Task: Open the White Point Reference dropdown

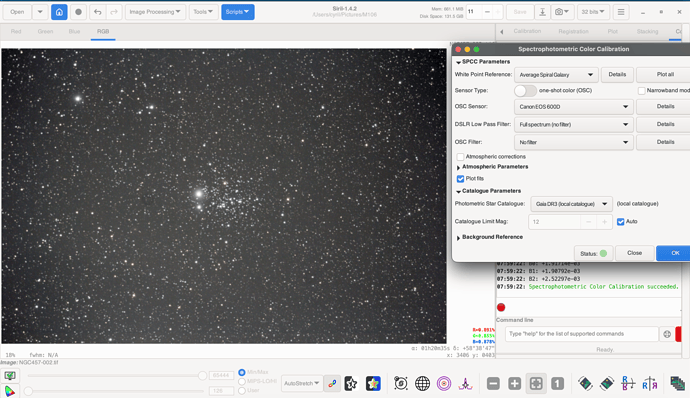Action: (556, 75)
